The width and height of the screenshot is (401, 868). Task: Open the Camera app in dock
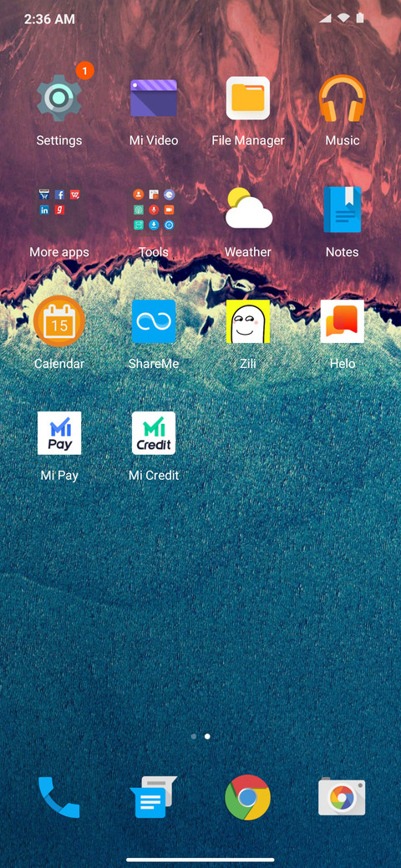click(342, 797)
